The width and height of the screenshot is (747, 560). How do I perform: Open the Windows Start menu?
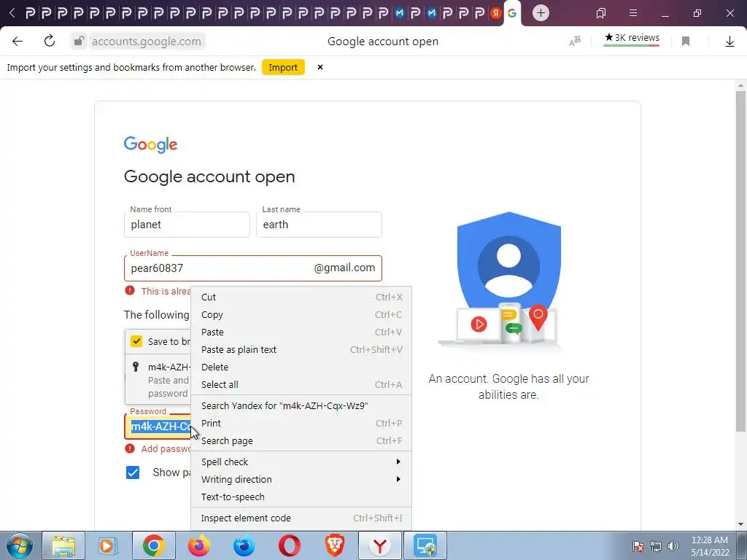[20, 545]
